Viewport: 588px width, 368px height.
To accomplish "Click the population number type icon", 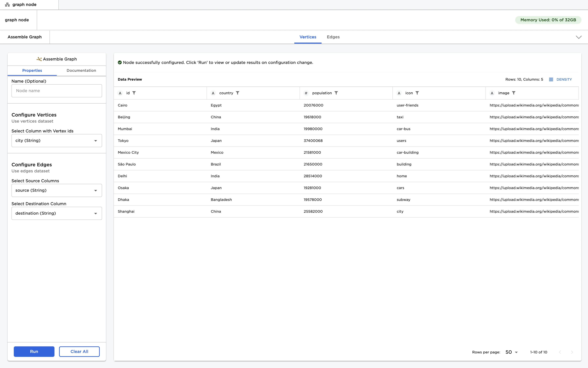I will (x=306, y=93).
